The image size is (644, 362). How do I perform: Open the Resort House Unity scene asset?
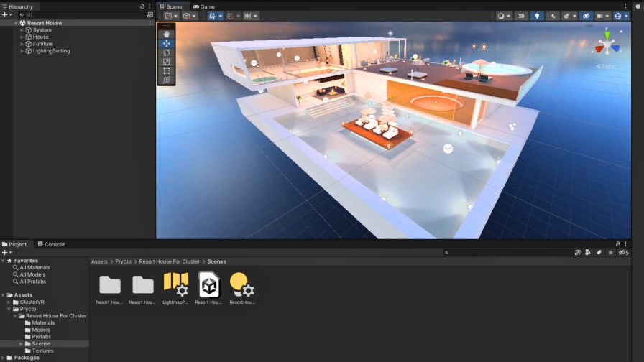click(208, 285)
